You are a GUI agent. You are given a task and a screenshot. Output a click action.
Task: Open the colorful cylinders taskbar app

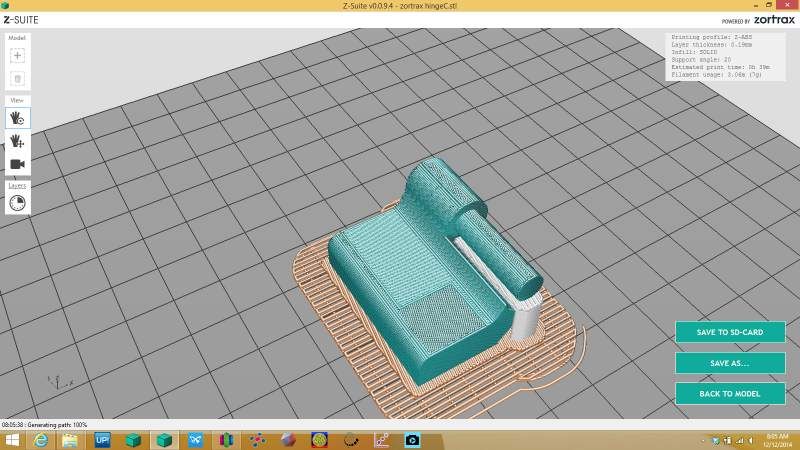227,440
